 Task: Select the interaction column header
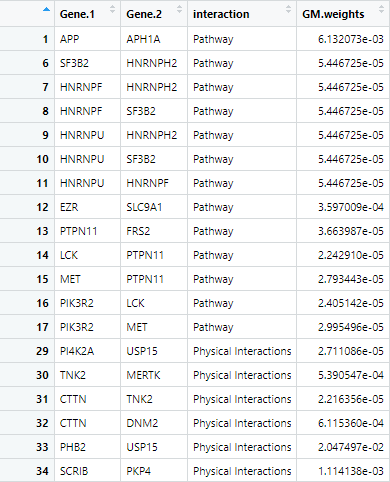[221, 14]
